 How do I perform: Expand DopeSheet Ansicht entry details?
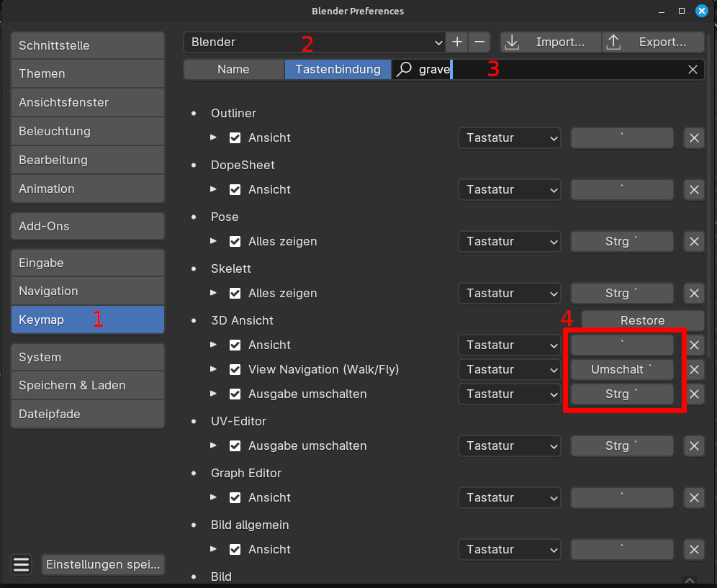213,189
